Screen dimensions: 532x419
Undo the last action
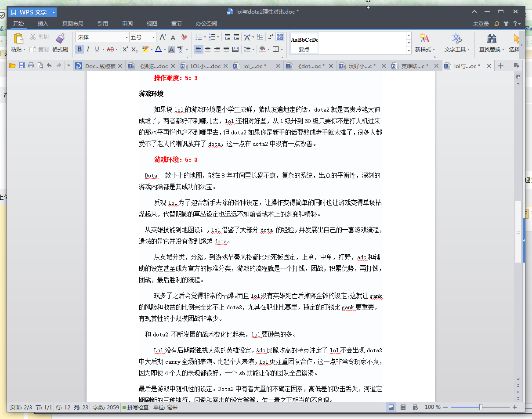[x=49, y=66]
